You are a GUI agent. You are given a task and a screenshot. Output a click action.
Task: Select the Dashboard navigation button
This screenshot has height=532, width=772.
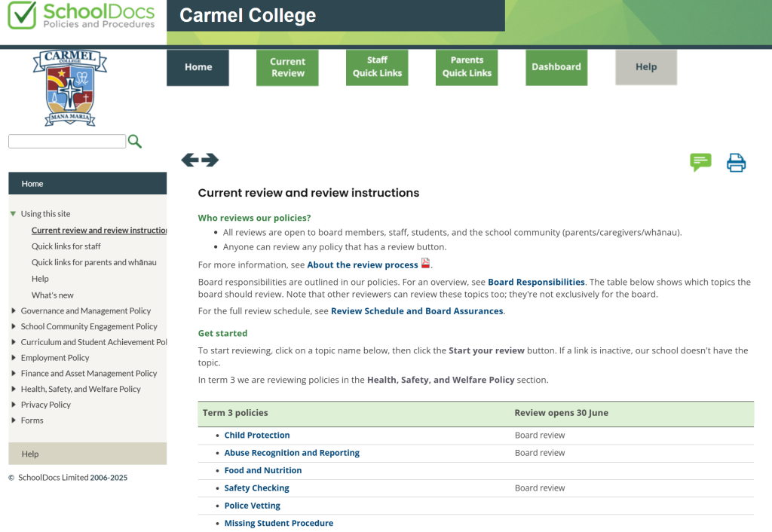556,67
